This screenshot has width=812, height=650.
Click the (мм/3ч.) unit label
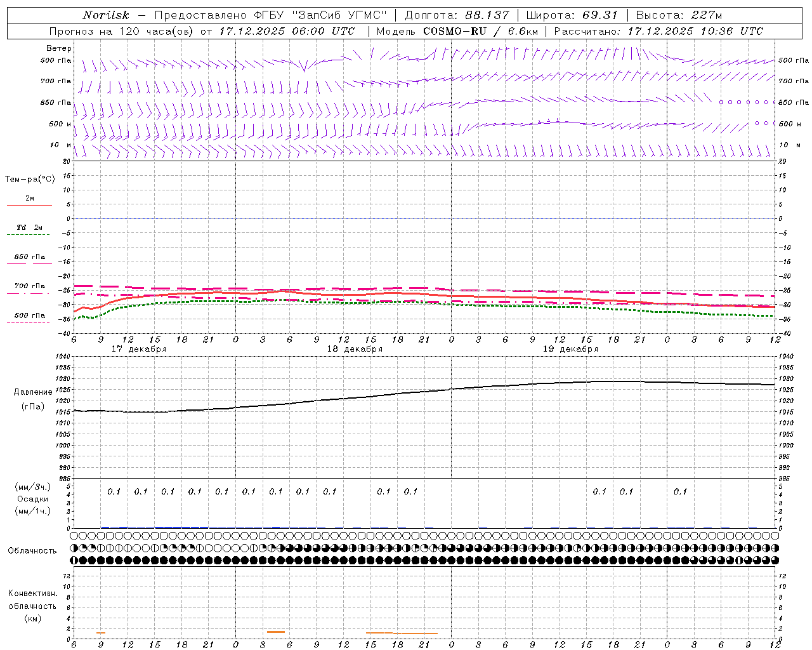[32, 487]
